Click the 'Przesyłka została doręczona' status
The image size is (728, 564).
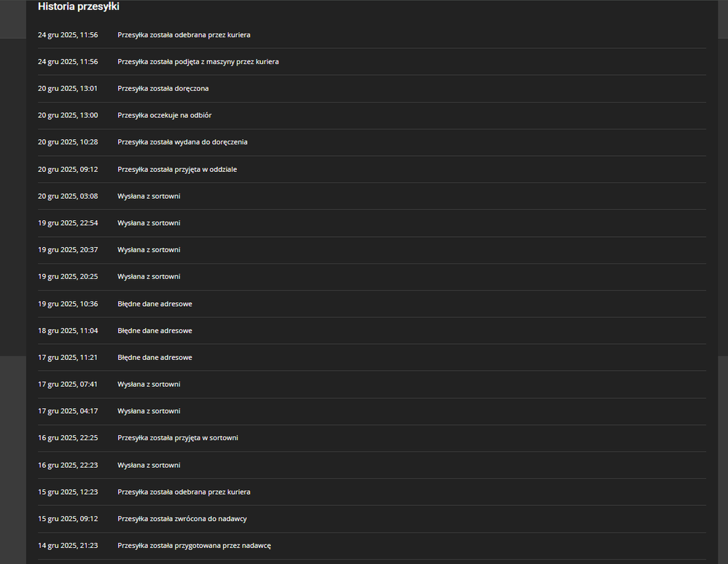pos(163,89)
